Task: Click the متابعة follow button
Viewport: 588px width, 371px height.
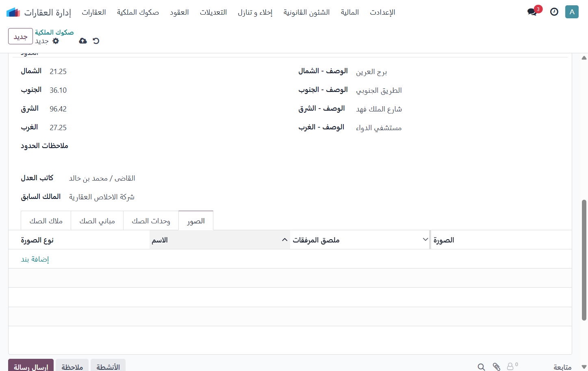Action: click(x=562, y=367)
